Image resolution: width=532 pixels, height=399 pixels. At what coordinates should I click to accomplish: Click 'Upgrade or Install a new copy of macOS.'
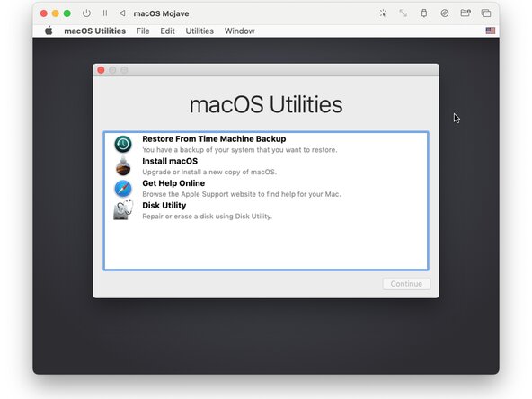[209, 172]
